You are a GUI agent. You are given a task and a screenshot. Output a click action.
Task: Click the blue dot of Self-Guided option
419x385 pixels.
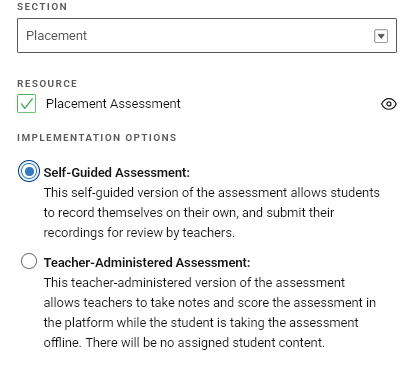(x=29, y=171)
